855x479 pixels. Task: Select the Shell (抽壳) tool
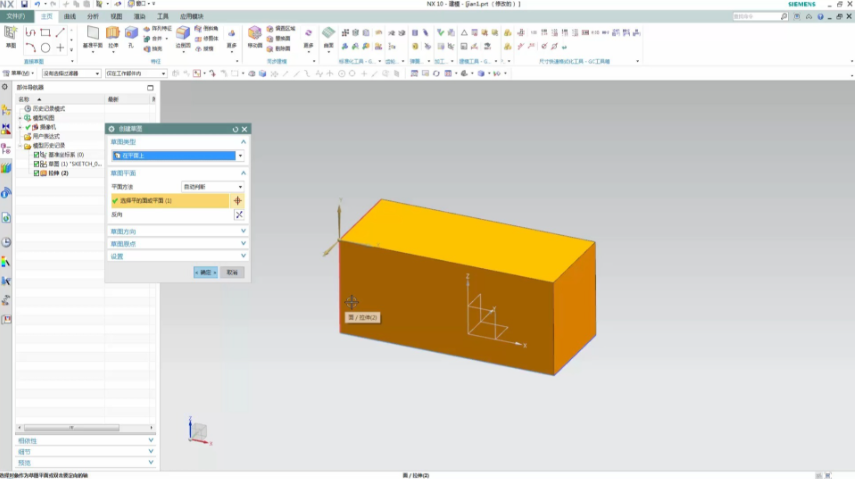pos(153,49)
